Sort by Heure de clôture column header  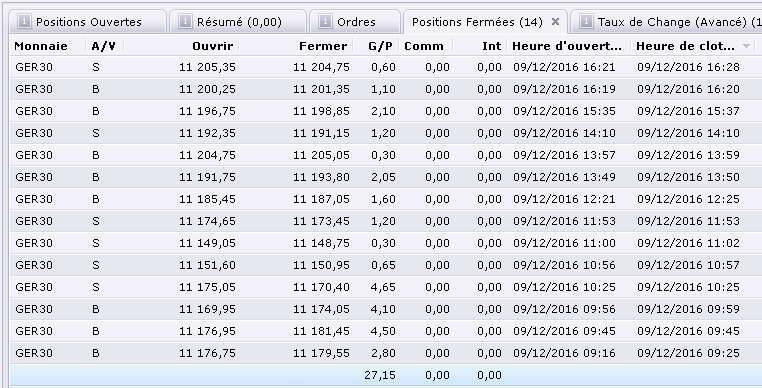[x=685, y=46]
